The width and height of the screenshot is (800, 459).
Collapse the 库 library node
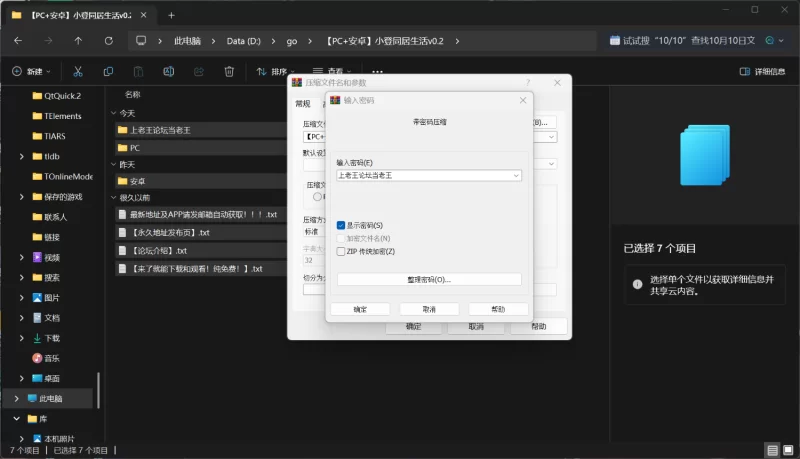pos(16,419)
